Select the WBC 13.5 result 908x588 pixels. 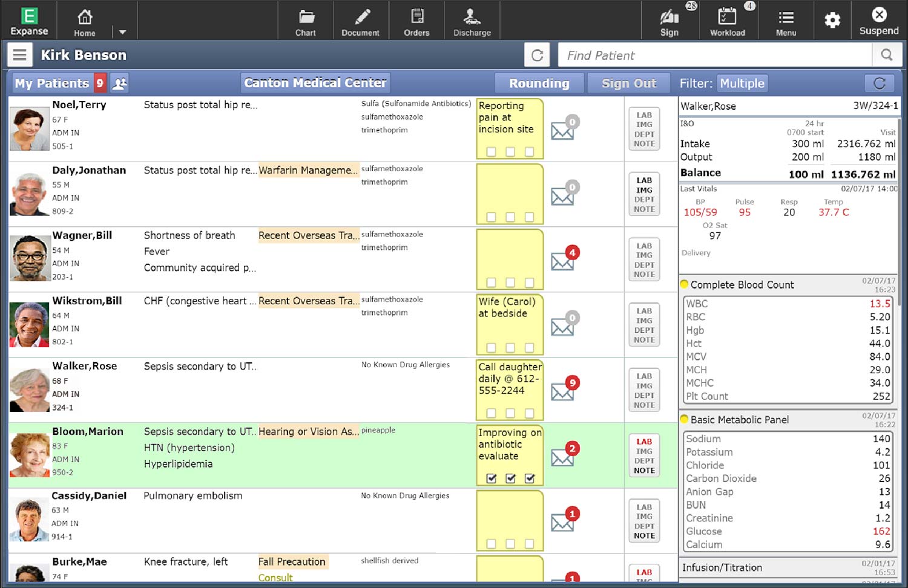point(788,304)
